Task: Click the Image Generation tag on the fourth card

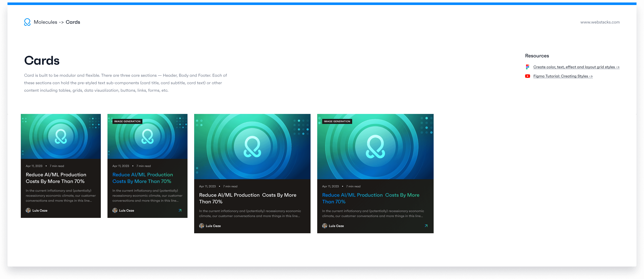Action: pyautogui.click(x=337, y=121)
